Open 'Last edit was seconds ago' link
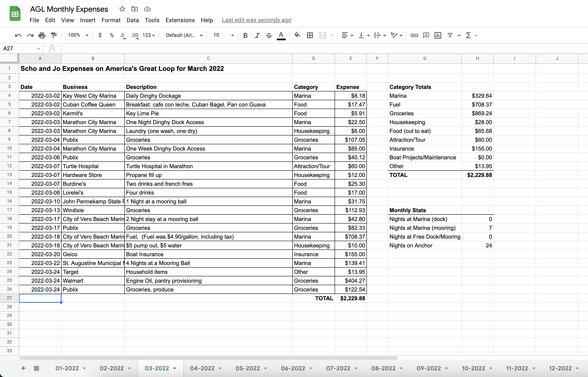588x377 pixels. 256,20
